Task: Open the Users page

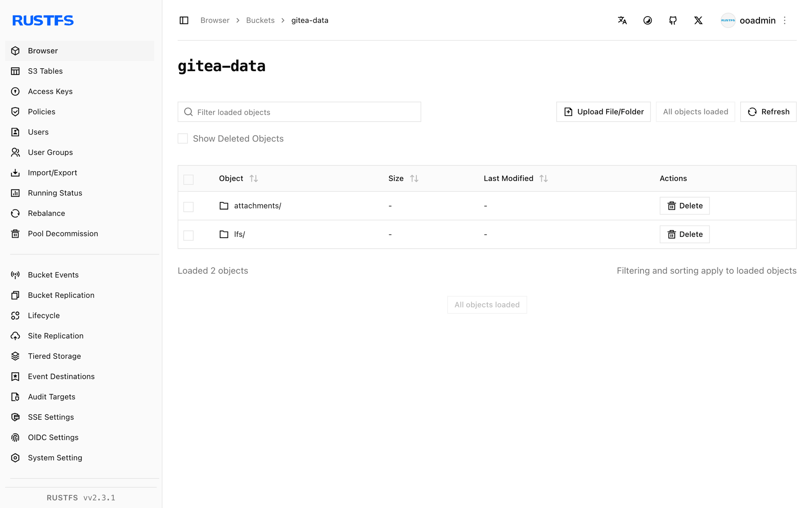Action: pos(80,132)
